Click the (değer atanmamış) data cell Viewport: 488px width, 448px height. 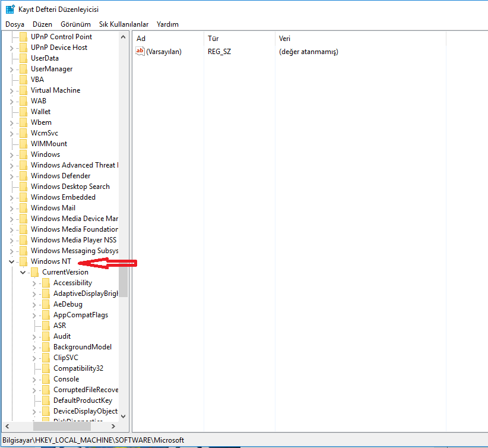pyautogui.click(x=309, y=52)
